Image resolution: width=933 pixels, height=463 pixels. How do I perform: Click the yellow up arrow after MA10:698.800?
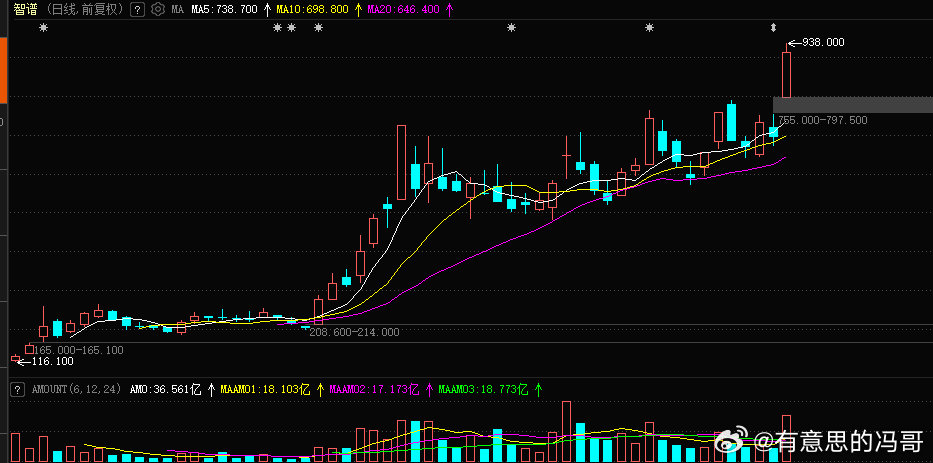(358, 9)
